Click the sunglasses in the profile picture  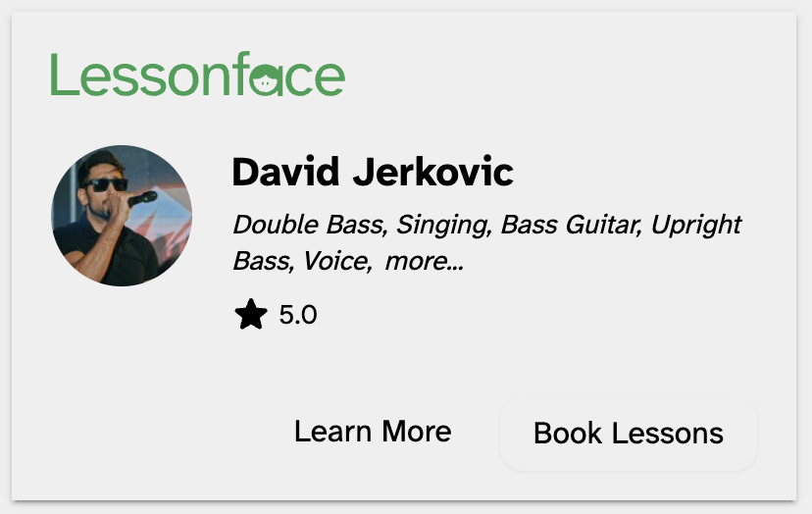click(x=104, y=183)
